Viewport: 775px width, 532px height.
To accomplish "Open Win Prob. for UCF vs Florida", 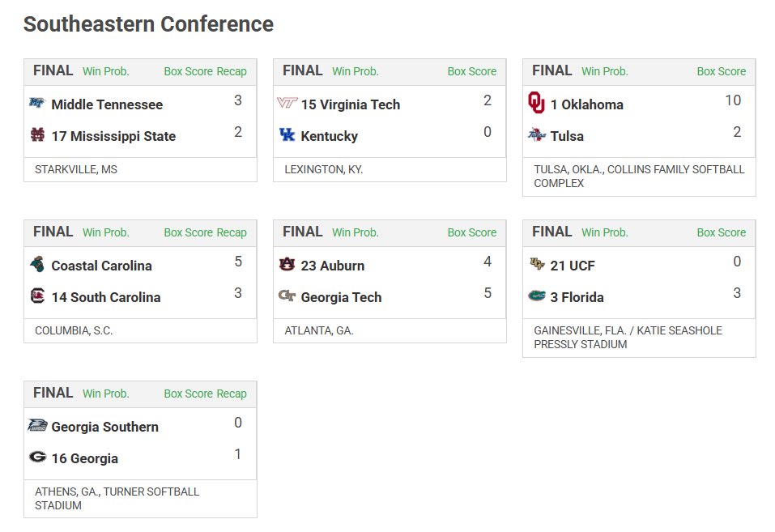I will pyautogui.click(x=605, y=232).
